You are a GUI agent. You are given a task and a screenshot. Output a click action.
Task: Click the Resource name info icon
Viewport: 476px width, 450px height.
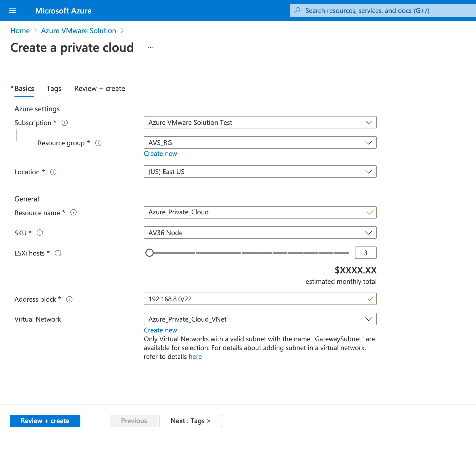73,213
